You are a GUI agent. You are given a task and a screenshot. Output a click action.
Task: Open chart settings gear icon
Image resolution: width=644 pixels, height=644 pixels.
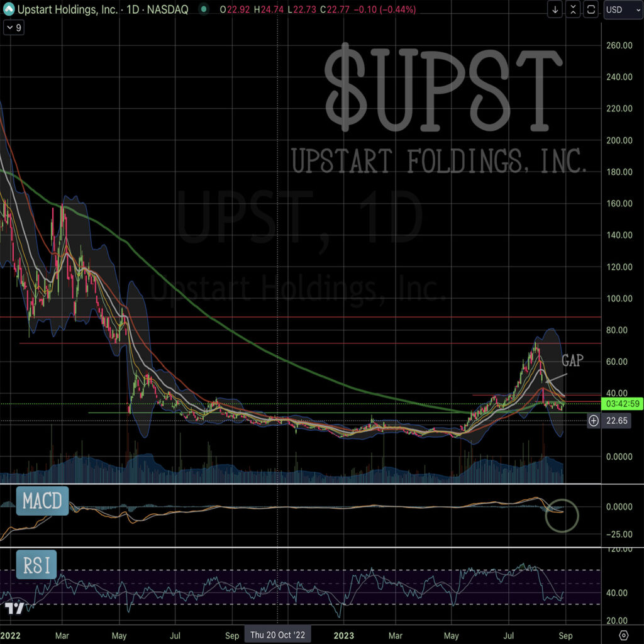click(623, 635)
